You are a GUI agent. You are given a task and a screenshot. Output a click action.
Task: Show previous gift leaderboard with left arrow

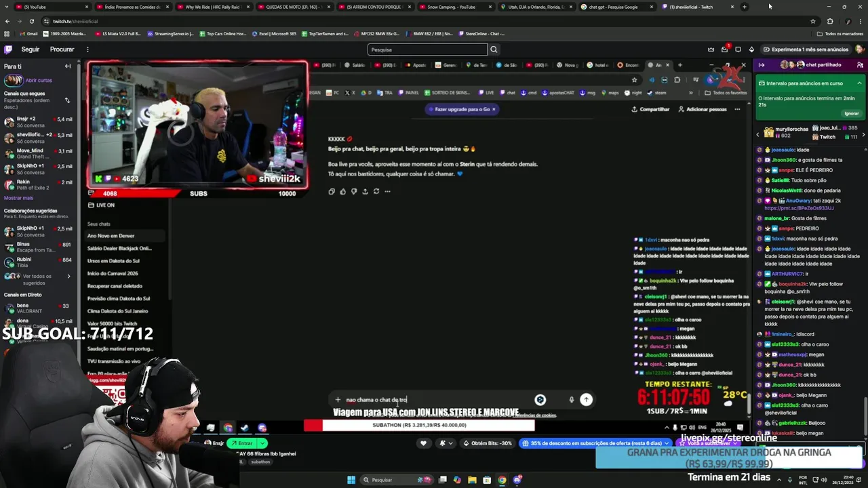(x=757, y=135)
